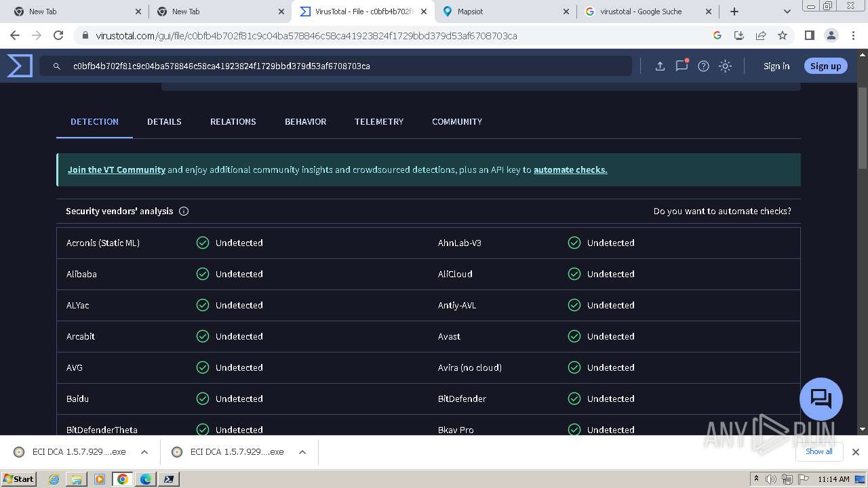This screenshot has width=868, height=488.
Task: Close the VirusTotal browser tab
Action: (423, 12)
